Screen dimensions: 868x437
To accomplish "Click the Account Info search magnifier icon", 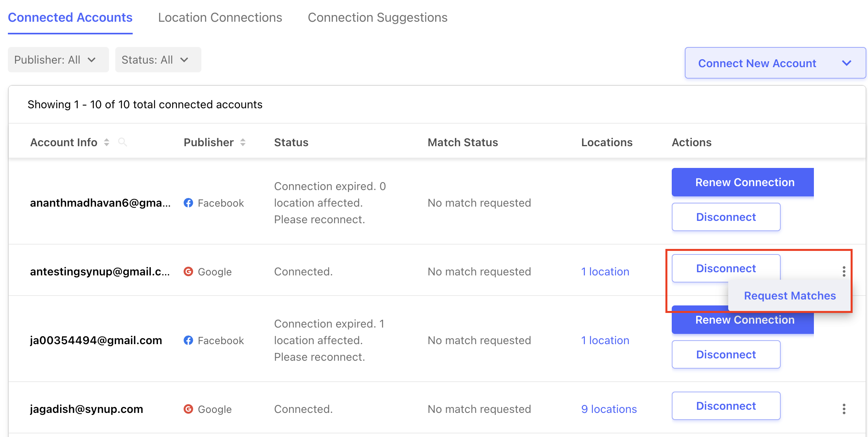I will click(x=122, y=142).
